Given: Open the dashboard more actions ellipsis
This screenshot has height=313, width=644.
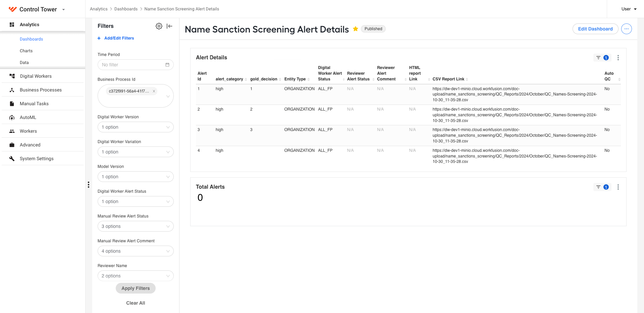Looking at the screenshot, I should (627, 29).
